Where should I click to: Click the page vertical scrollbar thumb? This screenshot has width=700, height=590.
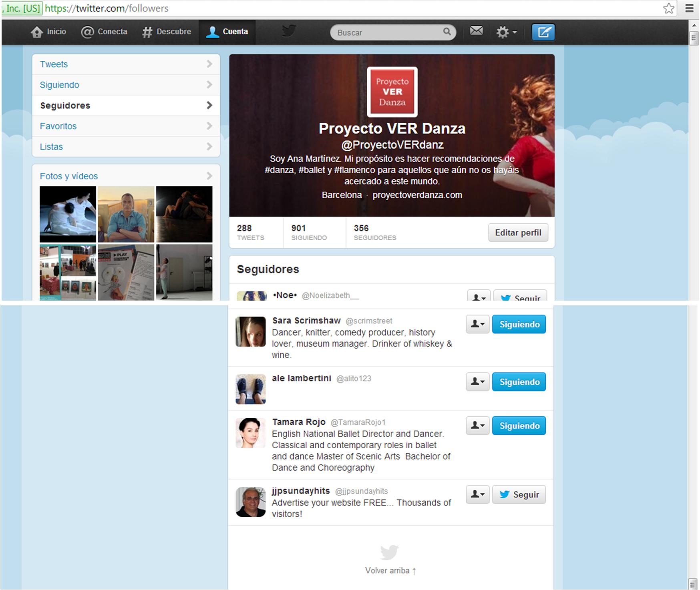pyautogui.click(x=694, y=38)
